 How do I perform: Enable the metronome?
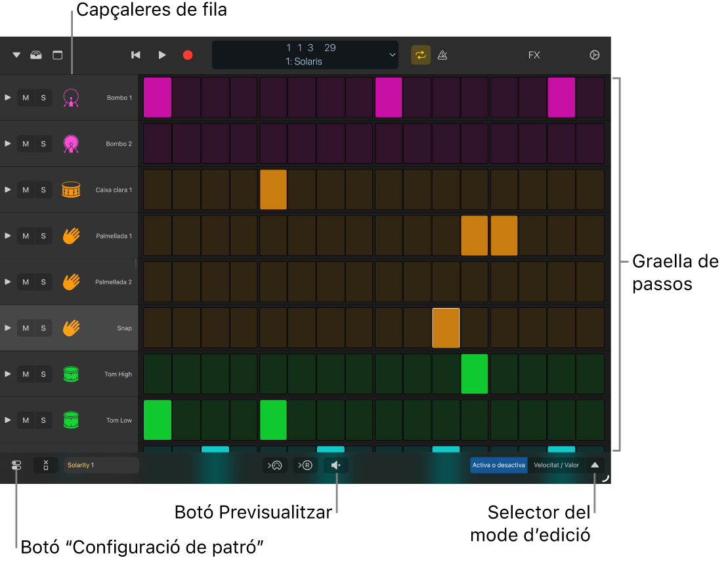[442, 55]
